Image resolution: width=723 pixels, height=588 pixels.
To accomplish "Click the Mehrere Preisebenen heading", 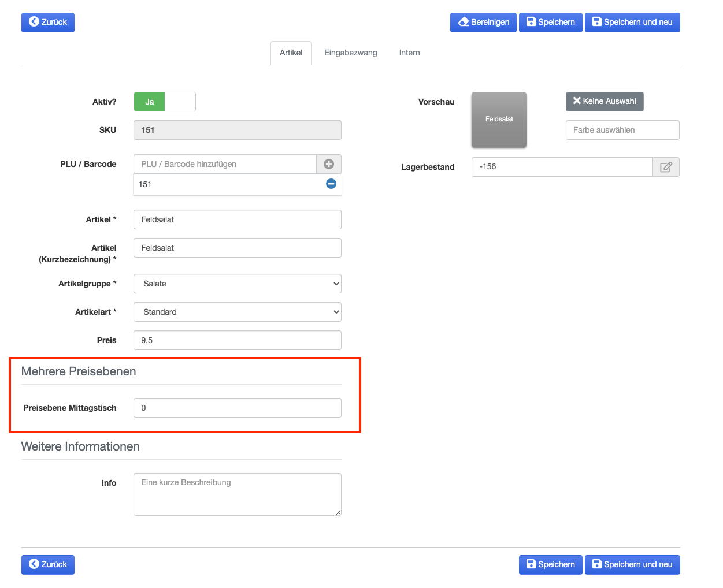I will point(79,371).
